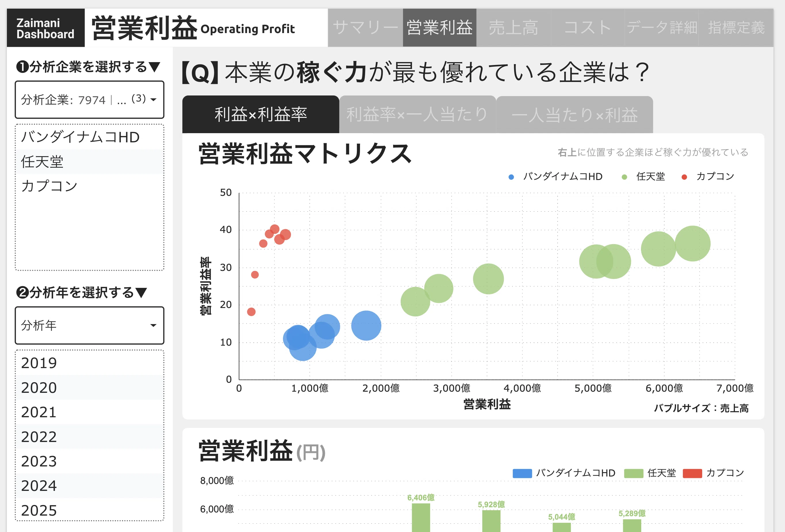Click the 6,406億 bar in the chart

coord(421,517)
